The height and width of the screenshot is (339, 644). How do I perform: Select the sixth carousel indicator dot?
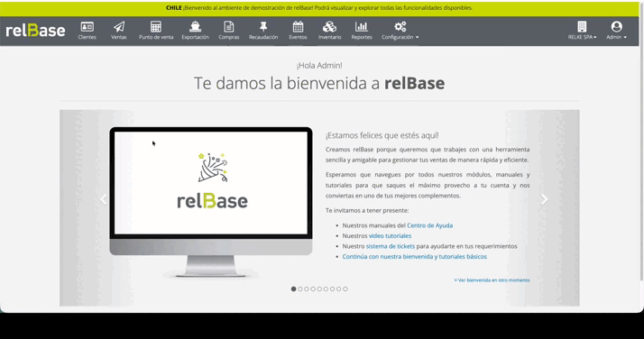(x=326, y=289)
